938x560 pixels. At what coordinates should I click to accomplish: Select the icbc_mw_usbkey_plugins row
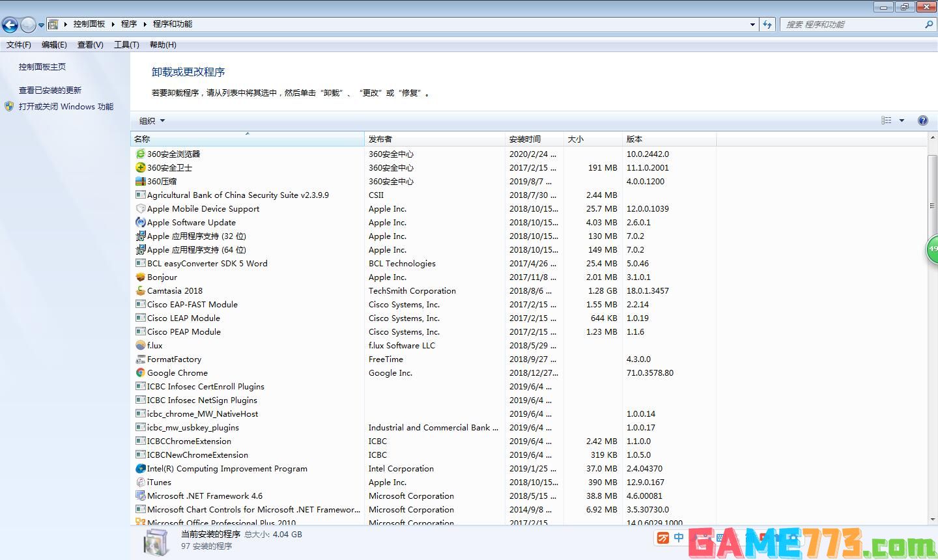(423, 427)
